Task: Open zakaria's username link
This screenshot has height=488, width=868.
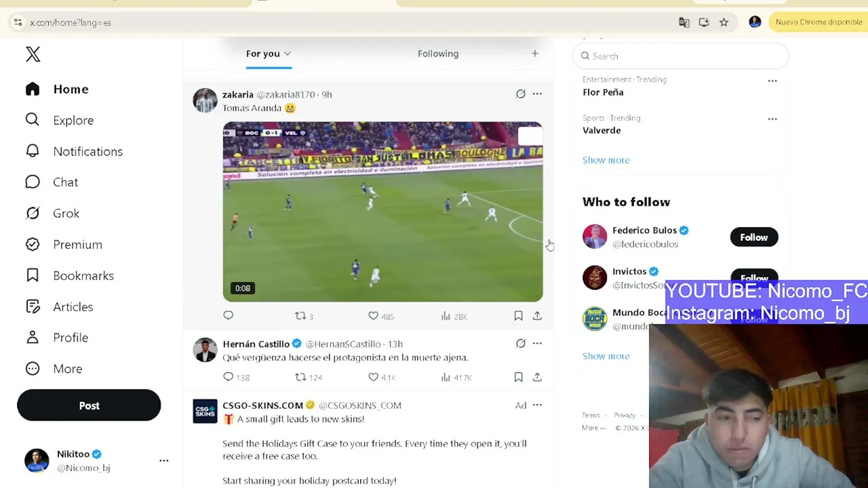Action: [x=285, y=95]
